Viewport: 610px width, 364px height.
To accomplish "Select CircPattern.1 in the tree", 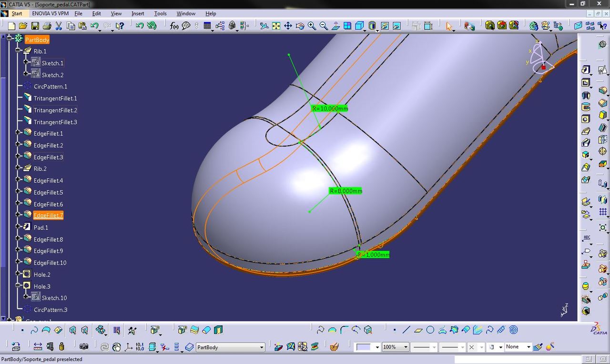I will coord(51,86).
